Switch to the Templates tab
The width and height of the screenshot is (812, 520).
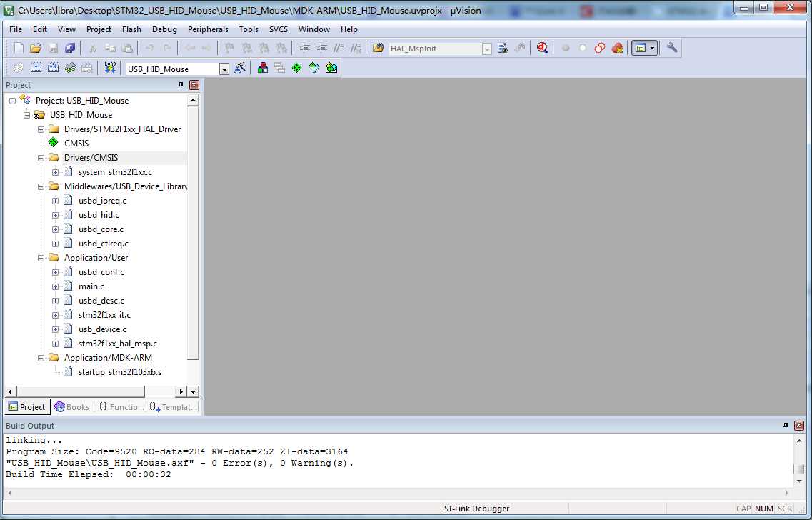coord(173,407)
